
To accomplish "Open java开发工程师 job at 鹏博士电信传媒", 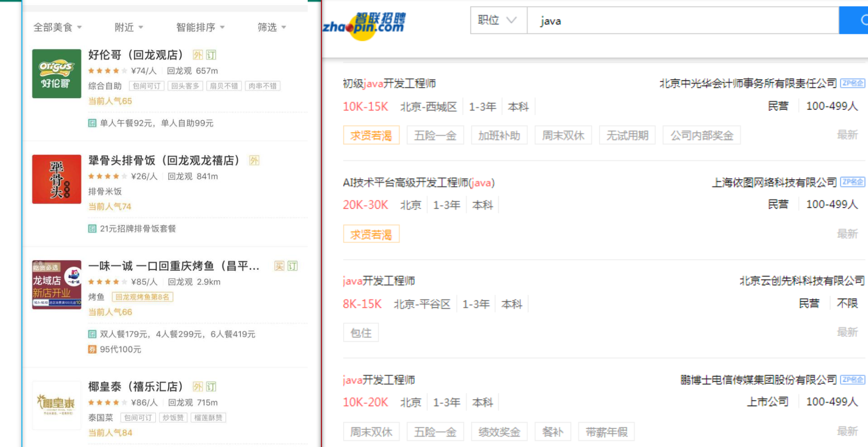I will 379,380.
